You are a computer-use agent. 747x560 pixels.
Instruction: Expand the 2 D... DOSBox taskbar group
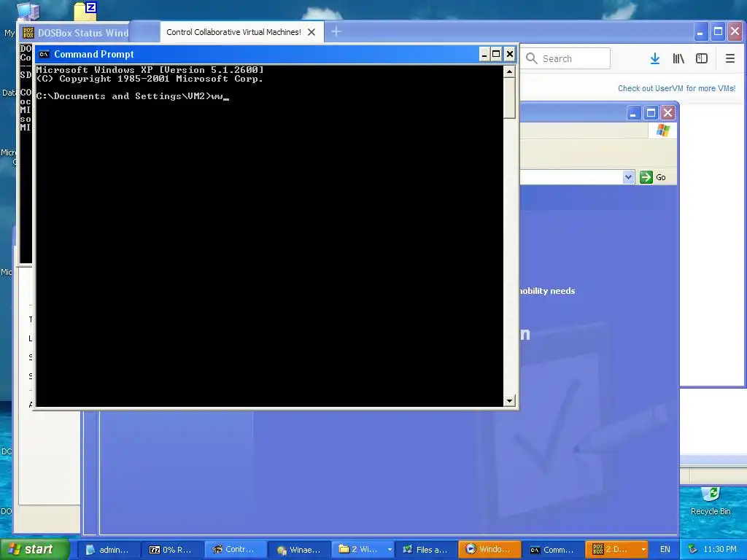click(617, 550)
